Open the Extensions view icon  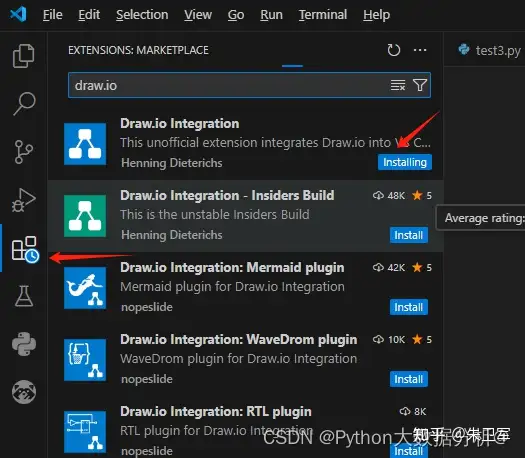tap(25, 249)
